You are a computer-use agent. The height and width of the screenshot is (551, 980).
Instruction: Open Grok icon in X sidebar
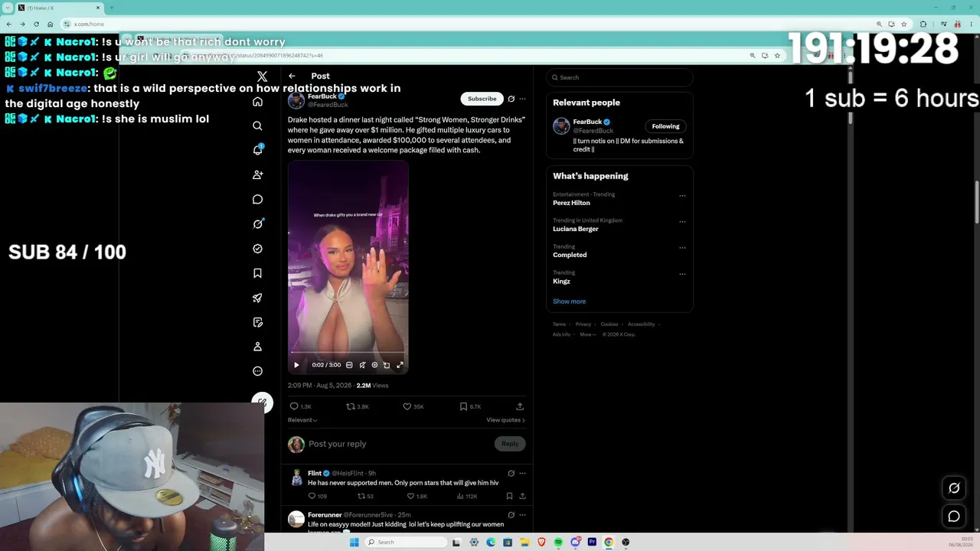click(258, 224)
